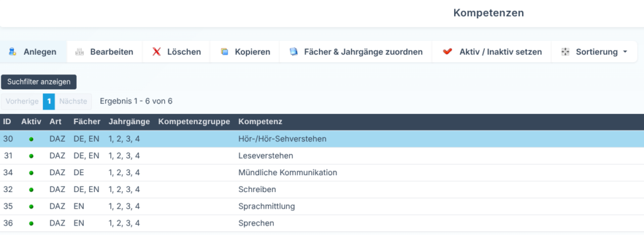The width and height of the screenshot is (644, 235).
Task: Click the red checkmark Aktiv/Inaktiv icon
Action: pos(447,52)
